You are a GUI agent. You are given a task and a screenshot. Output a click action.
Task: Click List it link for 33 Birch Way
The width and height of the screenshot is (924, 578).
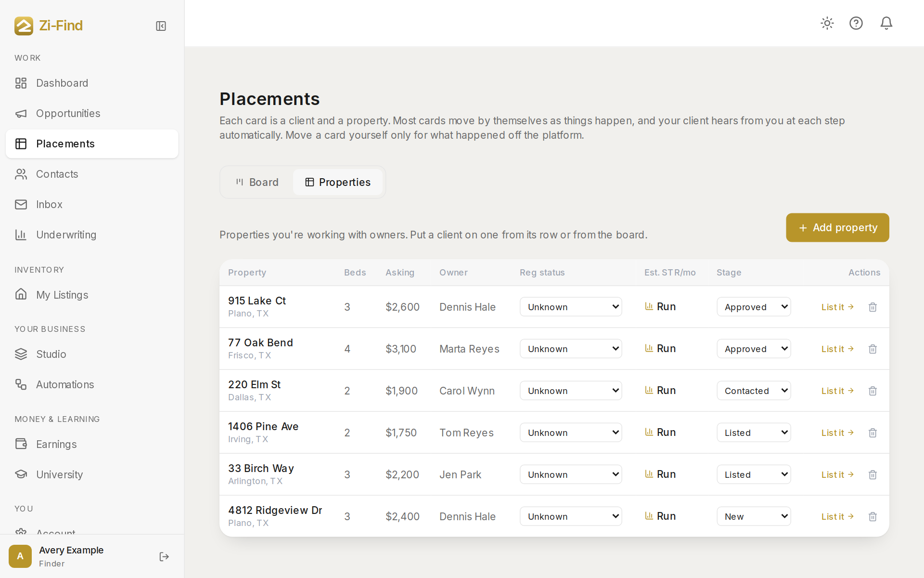(x=837, y=474)
